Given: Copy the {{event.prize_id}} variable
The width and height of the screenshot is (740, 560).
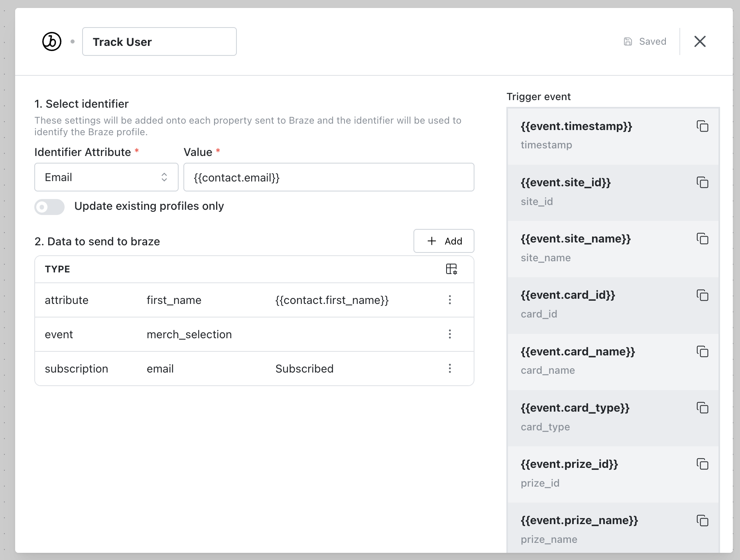Looking at the screenshot, I should tap(703, 464).
